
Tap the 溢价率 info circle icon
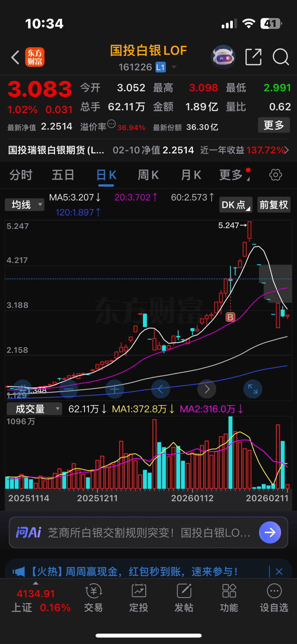[111, 124]
